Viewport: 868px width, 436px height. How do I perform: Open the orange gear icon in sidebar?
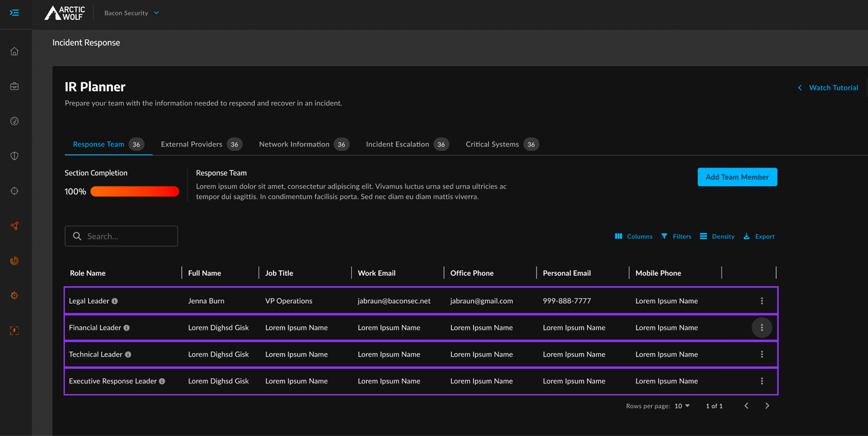click(15, 296)
